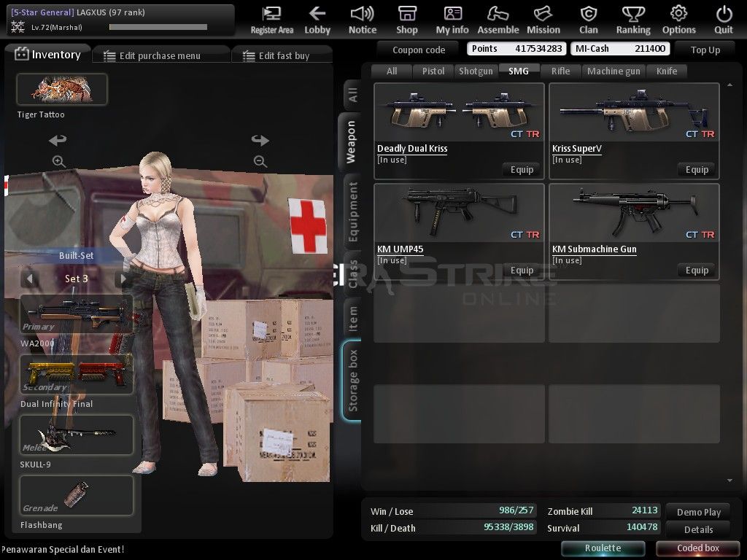Open the Assemble screen
Image resolution: width=747 pixels, height=560 pixels.
[498, 20]
